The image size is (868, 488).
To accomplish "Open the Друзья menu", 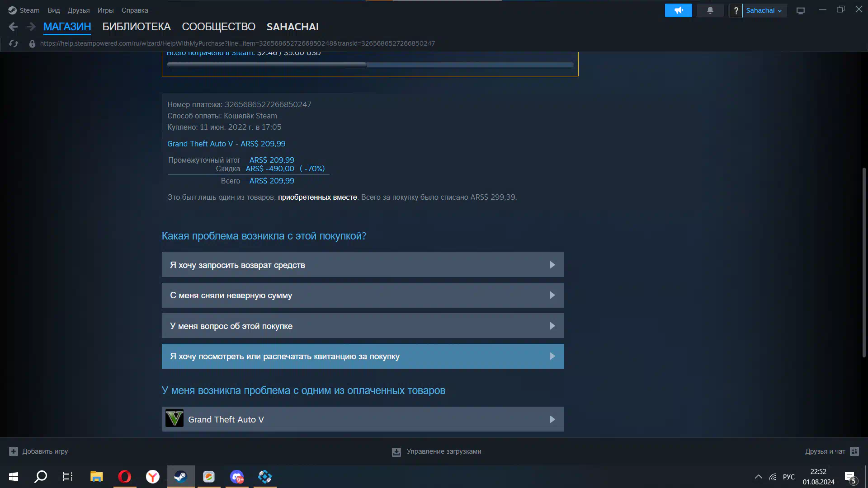I will pyautogui.click(x=79, y=10).
